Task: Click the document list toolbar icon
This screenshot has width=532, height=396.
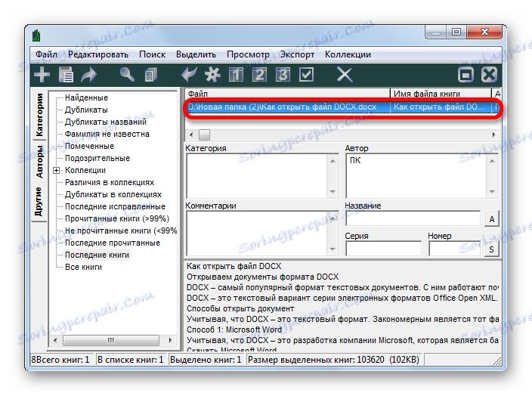Action: 66,75
